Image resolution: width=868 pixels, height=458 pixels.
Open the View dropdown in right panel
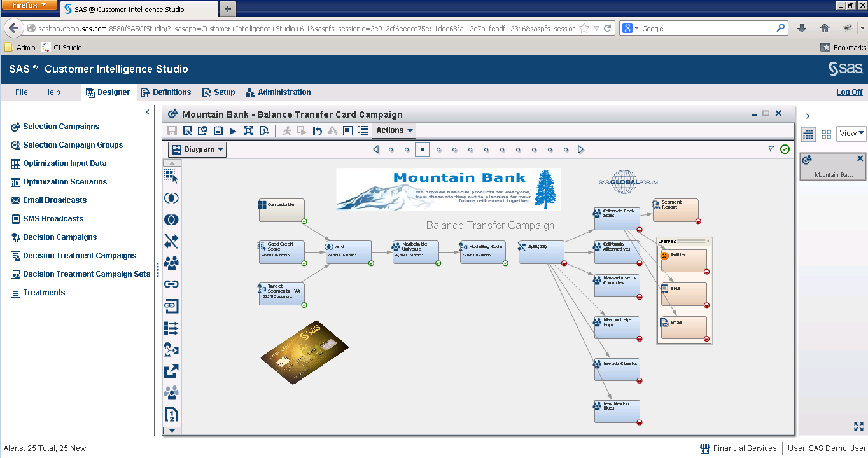(x=851, y=134)
